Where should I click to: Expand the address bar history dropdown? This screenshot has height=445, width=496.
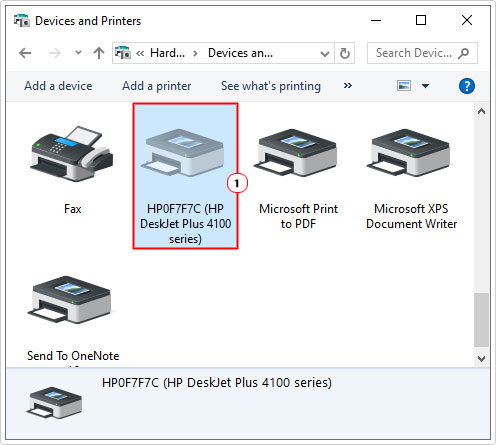(x=324, y=53)
